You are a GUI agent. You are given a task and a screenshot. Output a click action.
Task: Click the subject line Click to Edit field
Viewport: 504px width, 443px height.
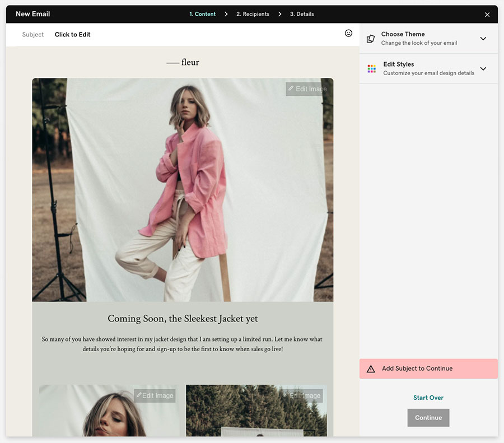coord(72,34)
